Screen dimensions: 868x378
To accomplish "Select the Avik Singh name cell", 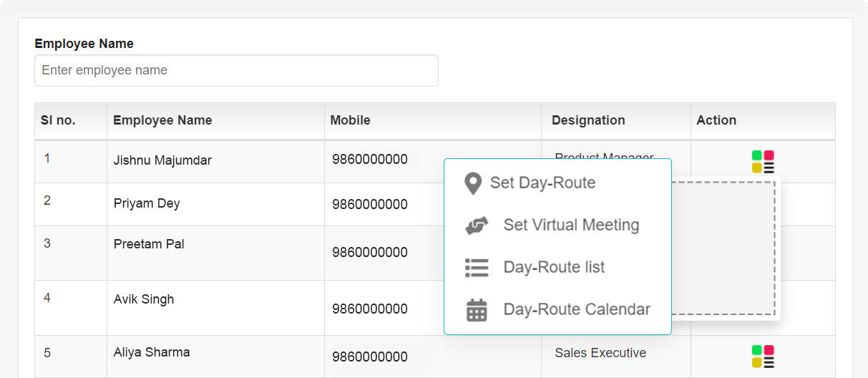I will 144,299.
